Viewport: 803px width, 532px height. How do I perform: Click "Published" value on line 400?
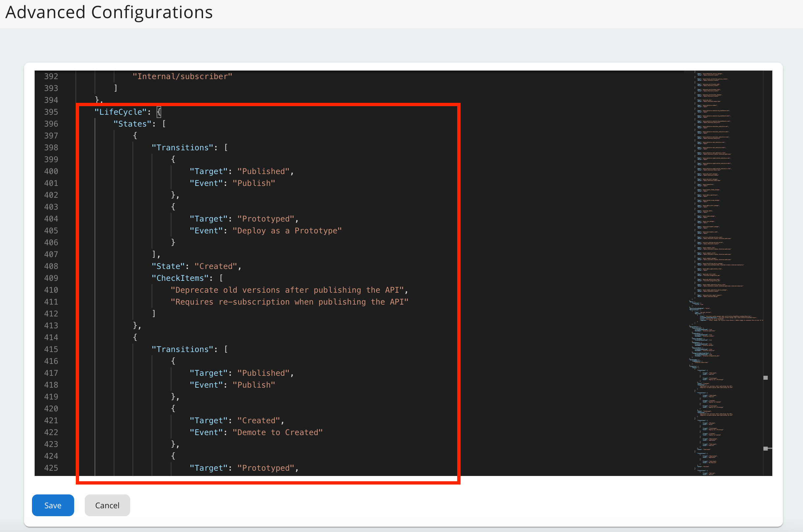[x=263, y=171]
